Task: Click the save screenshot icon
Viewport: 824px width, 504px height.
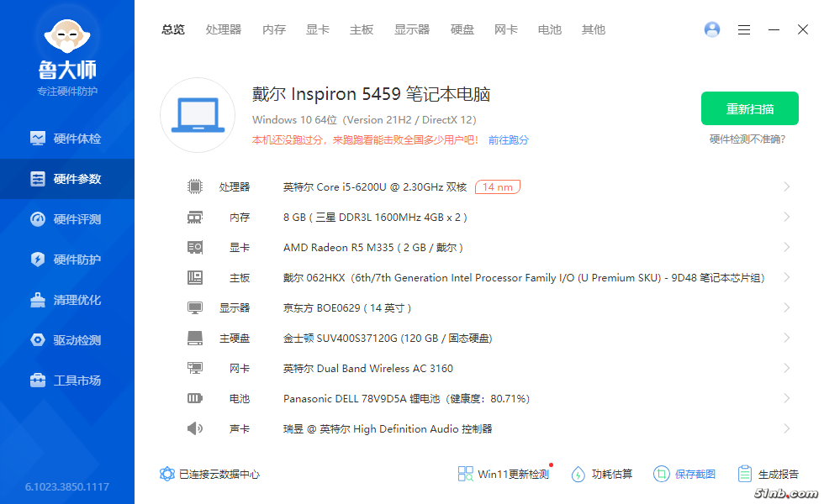Action: point(662,474)
